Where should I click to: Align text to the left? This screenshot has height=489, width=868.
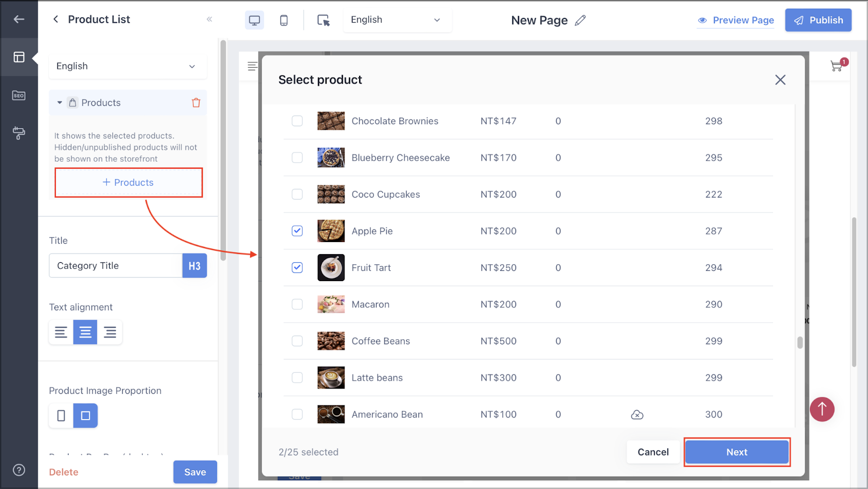(61, 332)
